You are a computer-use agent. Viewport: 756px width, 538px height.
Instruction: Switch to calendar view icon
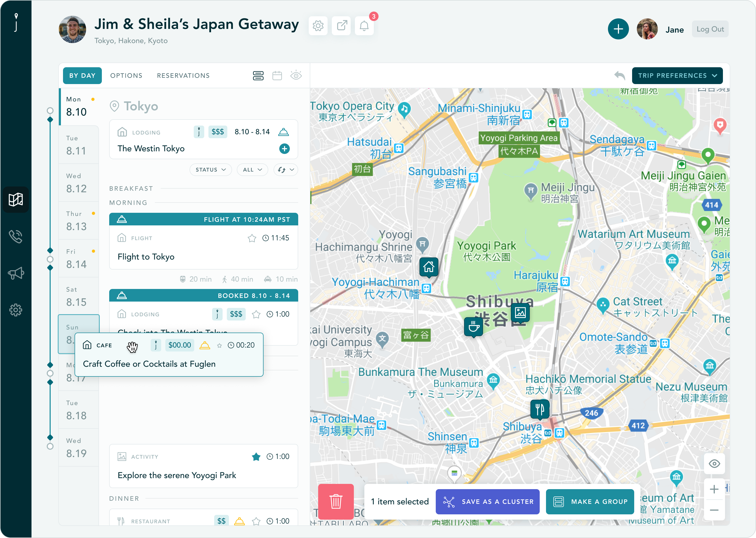277,76
